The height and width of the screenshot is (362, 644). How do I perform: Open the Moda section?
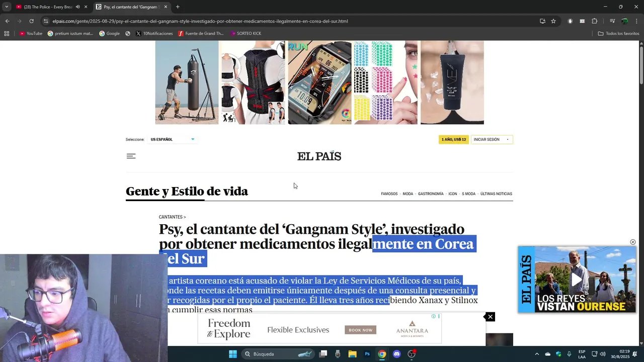pyautogui.click(x=408, y=194)
